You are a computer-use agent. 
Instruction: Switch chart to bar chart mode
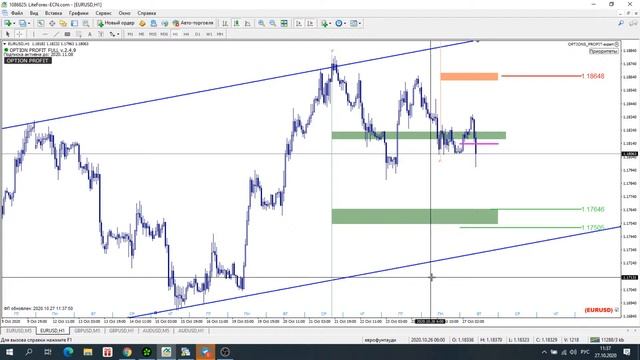tap(225, 24)
